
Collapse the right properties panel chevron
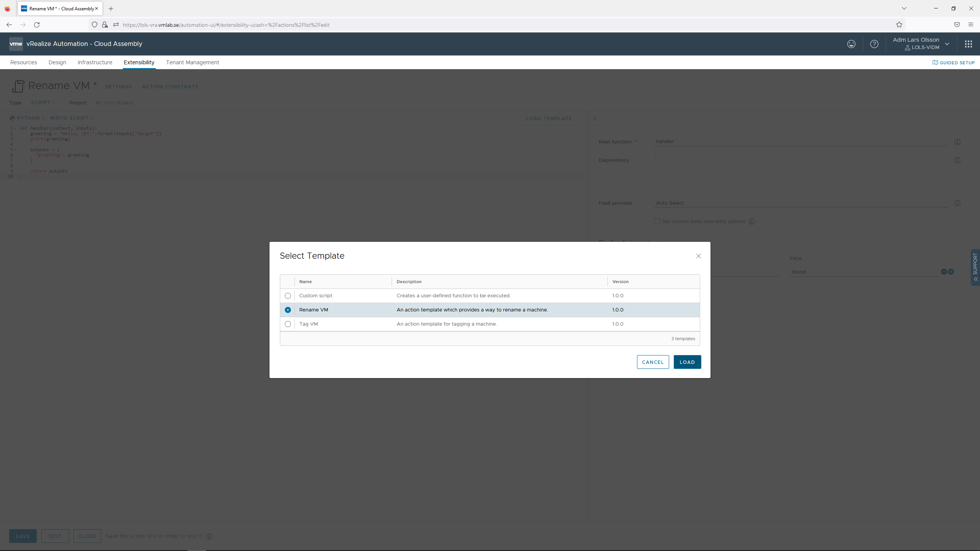pos(595,119)
